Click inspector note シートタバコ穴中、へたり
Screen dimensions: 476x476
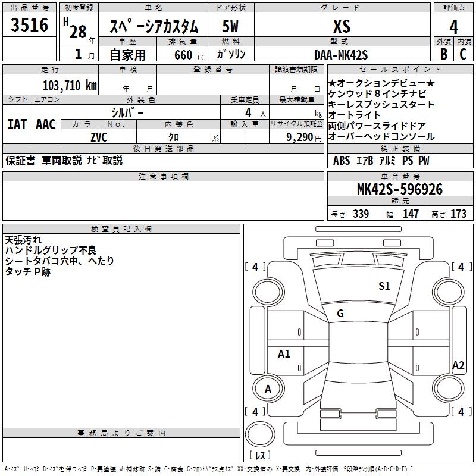(x=59, y=261)
